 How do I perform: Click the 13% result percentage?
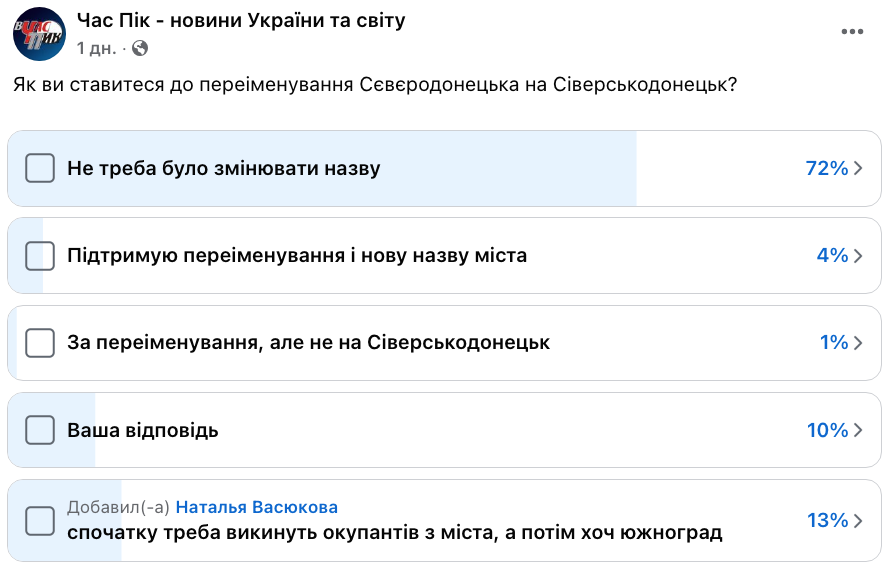[826, 520]
